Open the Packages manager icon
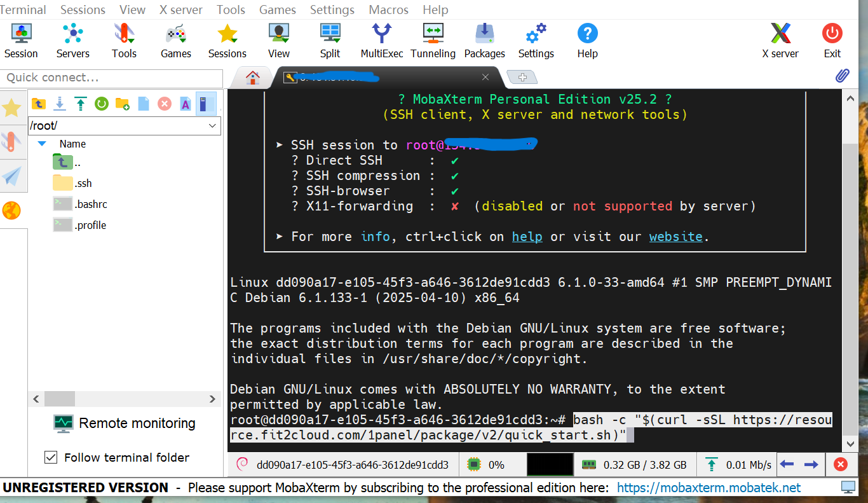The width and height of the screenshot is (868, 503). (x=484, y=41)
